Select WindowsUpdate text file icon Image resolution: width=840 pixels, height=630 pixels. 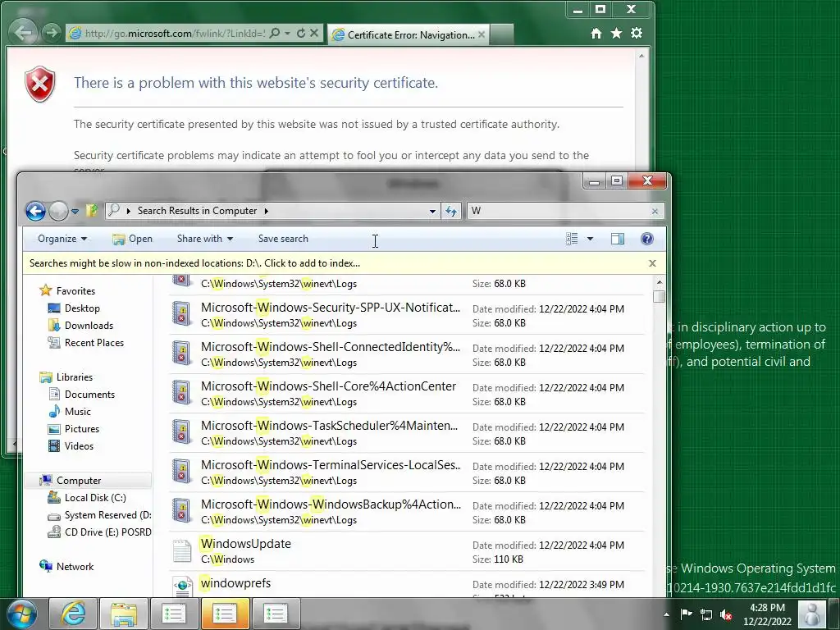[181, 551]
